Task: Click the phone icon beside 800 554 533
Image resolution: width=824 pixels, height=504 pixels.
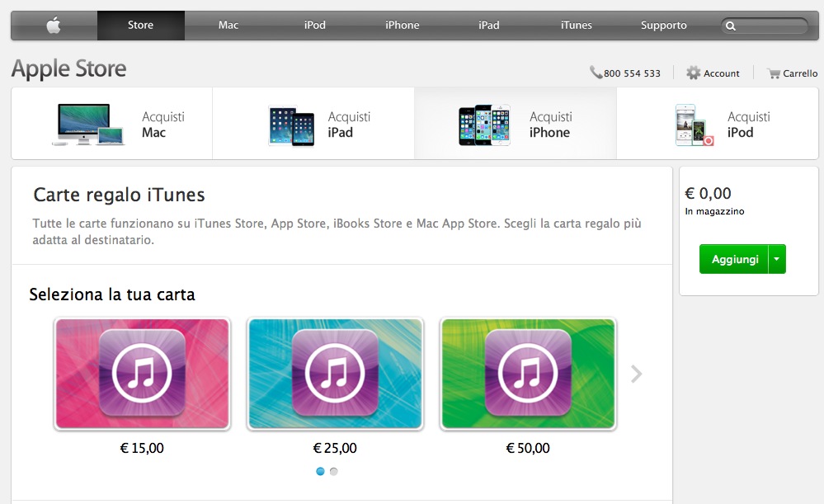Action: [596, 72]
